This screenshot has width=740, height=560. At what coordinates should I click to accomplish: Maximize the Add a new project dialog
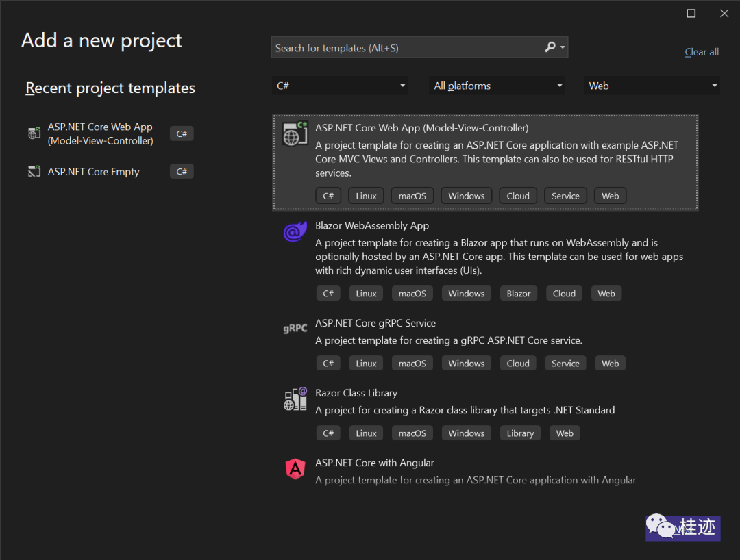coord(691,14)
